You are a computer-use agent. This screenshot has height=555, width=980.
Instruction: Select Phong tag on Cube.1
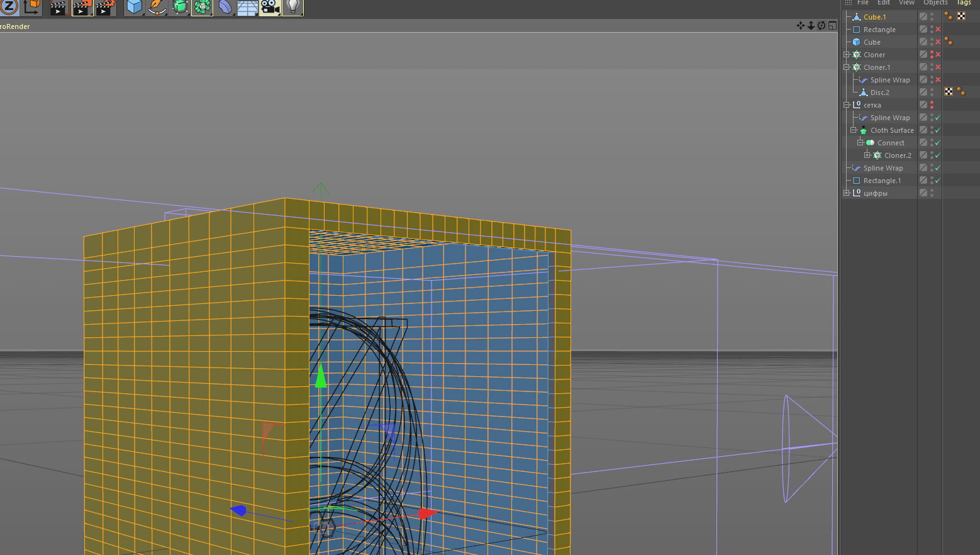point(949,16)
